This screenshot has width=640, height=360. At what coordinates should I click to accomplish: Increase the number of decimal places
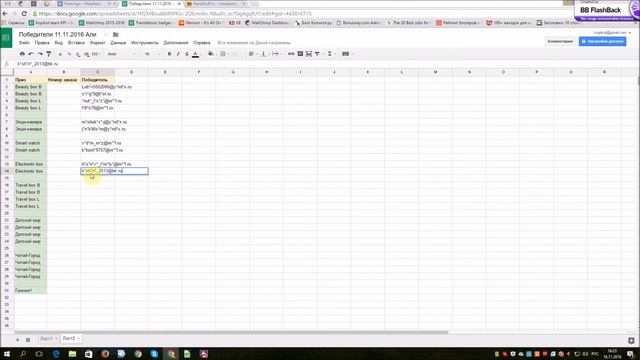[86, 54]
